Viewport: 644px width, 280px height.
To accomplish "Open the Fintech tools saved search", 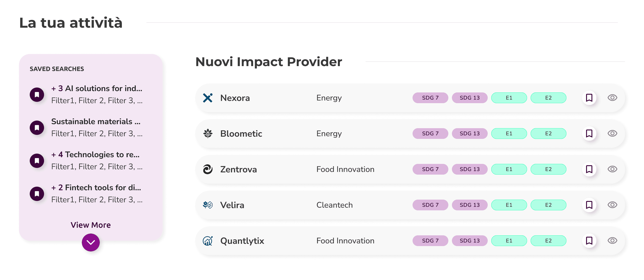I will 96,188.
